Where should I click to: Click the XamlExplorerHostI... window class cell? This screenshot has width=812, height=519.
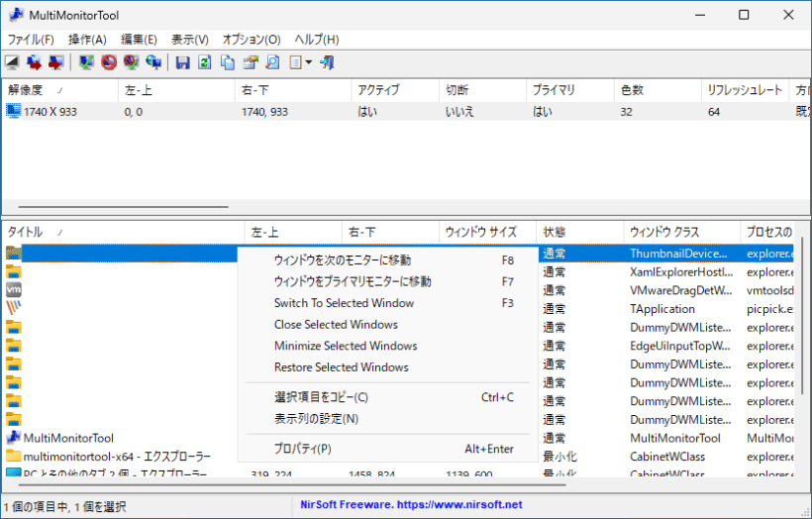pyautogui.click(x=681, y=272)
